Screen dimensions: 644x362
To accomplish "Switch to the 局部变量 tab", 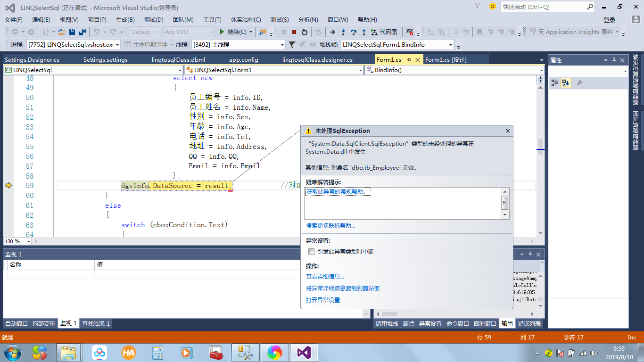I will pyautogui.click(x=44, y=323).
